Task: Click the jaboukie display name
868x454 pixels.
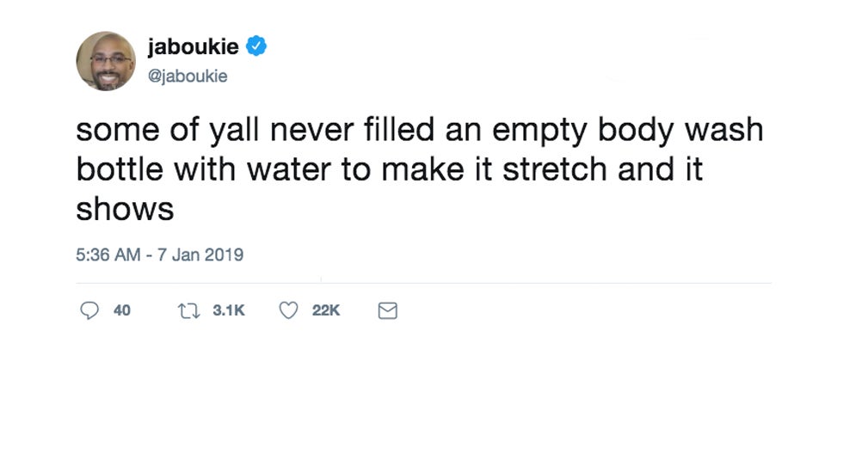Action: click(194, 46)
